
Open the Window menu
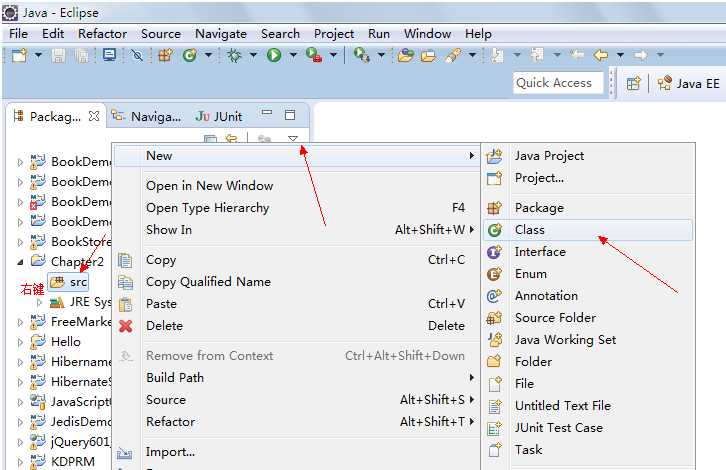point(427,34)
